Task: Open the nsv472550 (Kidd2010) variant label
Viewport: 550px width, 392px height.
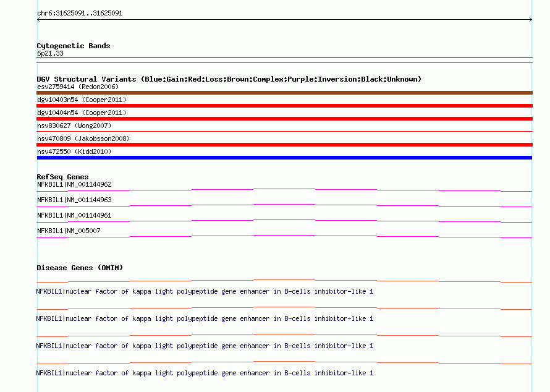Action: coord(74,151)
